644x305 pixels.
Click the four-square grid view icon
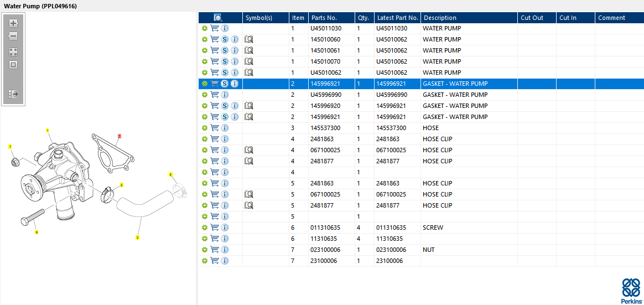click(13, 52)
